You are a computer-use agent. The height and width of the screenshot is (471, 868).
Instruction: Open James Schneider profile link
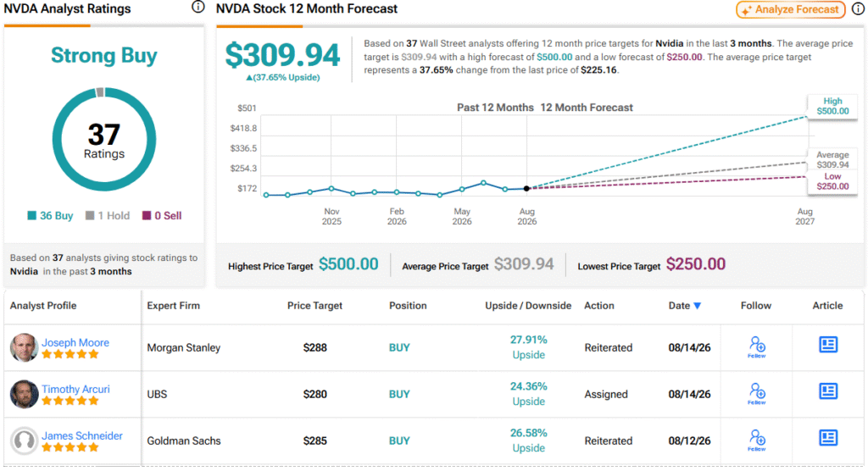click(x=82, y=435)
